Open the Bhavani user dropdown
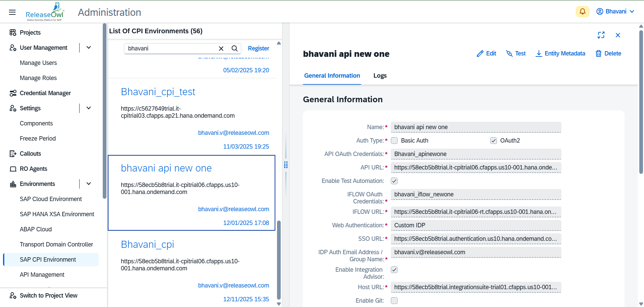The width and height of the screenshot is (644, 307). [x=615, y=11]
